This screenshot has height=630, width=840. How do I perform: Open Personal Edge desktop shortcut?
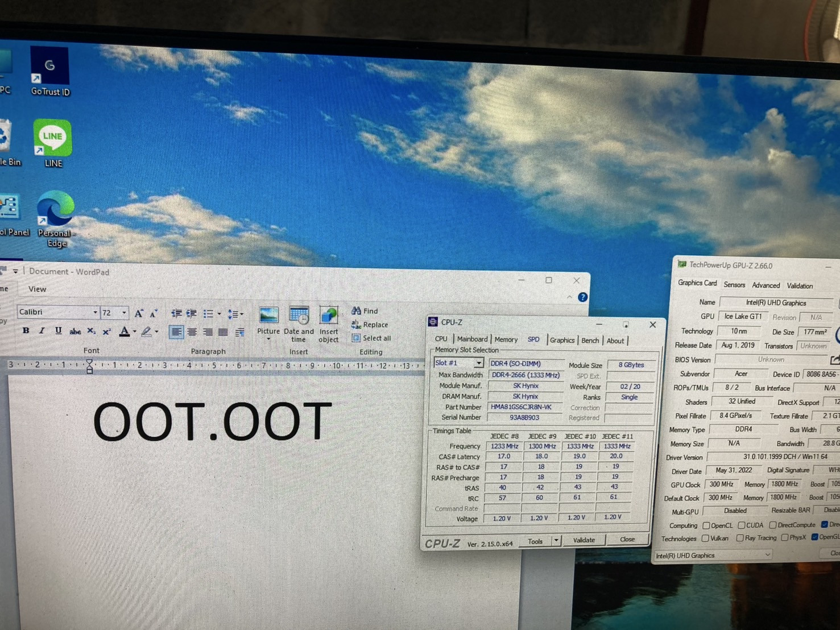pyautogui.click(x=55, y=219)
